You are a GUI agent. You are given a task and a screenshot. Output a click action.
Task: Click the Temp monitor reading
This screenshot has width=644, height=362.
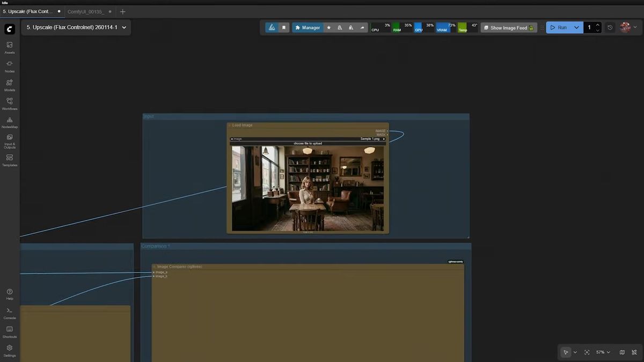pos(467,27)
